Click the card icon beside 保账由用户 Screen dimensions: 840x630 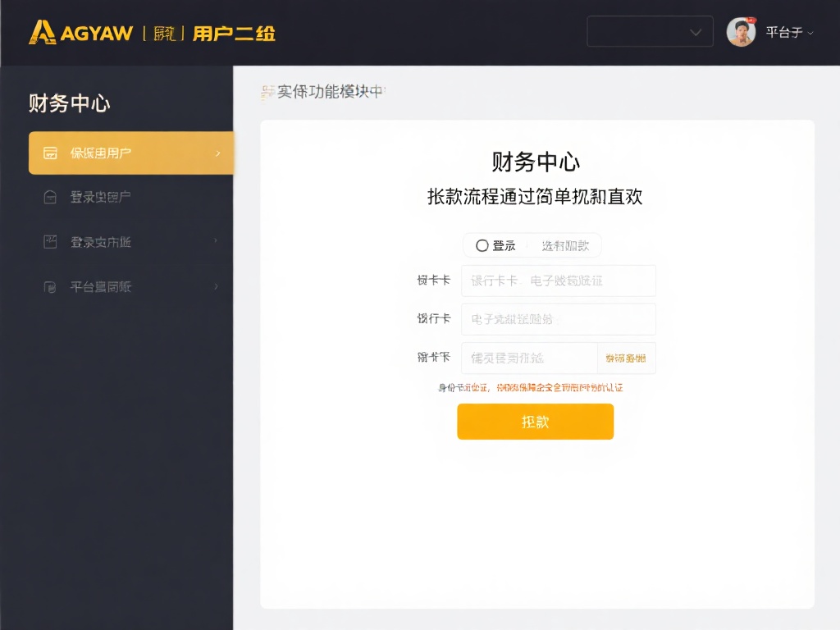[x=51, y=153]
